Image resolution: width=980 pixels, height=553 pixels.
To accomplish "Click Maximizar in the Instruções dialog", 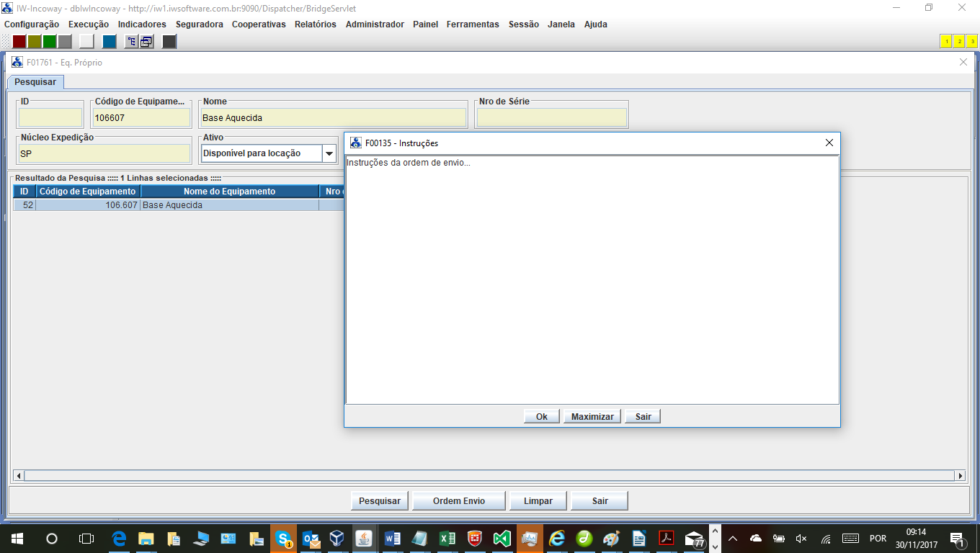I will coord(592,416).
